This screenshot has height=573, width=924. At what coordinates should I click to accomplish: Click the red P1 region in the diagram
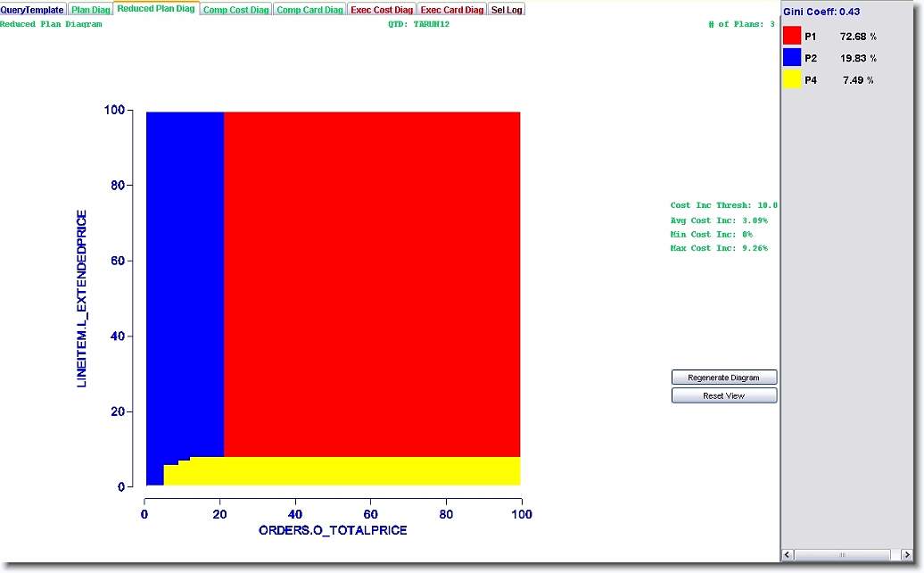371,284
